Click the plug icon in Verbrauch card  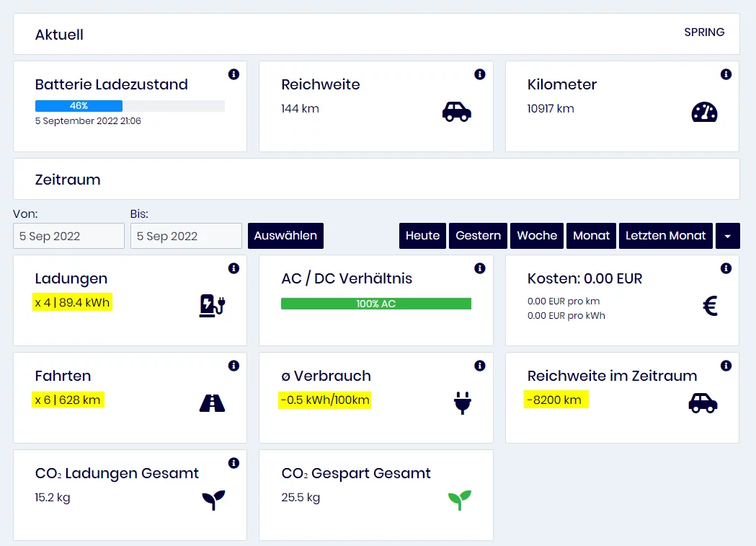coord(462,402)
